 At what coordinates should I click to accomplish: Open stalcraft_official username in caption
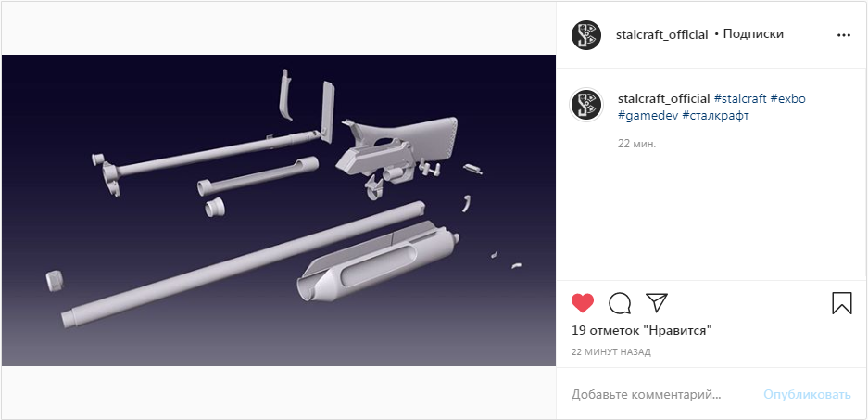[x=663, y=98]
